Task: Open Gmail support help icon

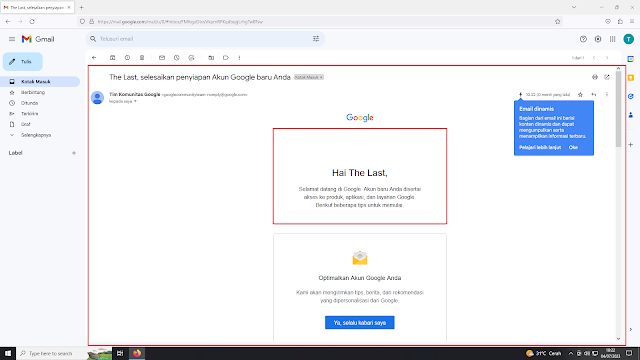Action: pyautogui.click(x=583, y=39)
